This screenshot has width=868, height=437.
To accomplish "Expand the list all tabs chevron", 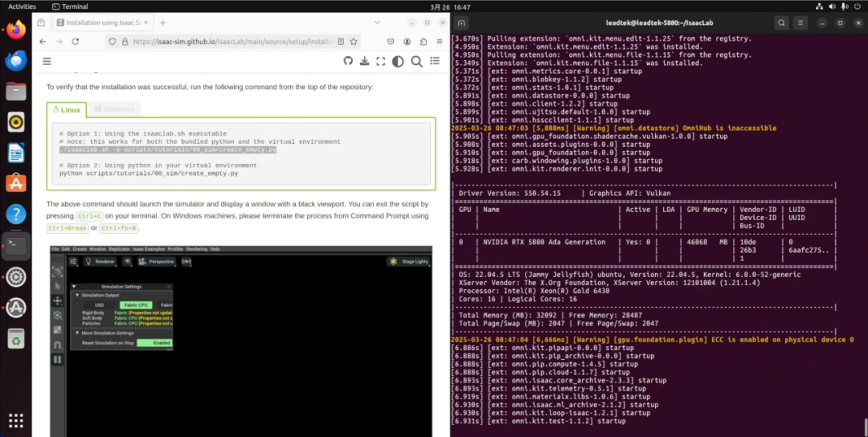I will tap(377, 22).
